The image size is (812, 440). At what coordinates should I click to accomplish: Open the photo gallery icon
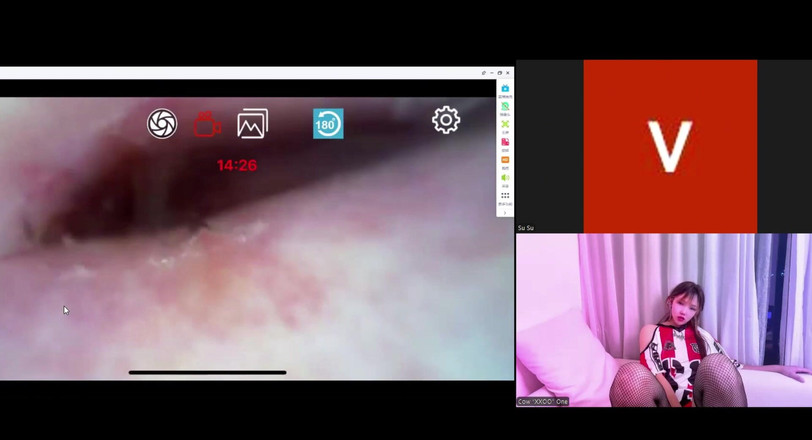point(253,124)
